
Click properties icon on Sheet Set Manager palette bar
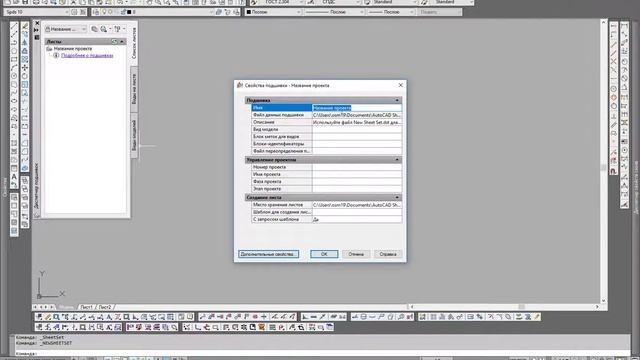(37, 37)
